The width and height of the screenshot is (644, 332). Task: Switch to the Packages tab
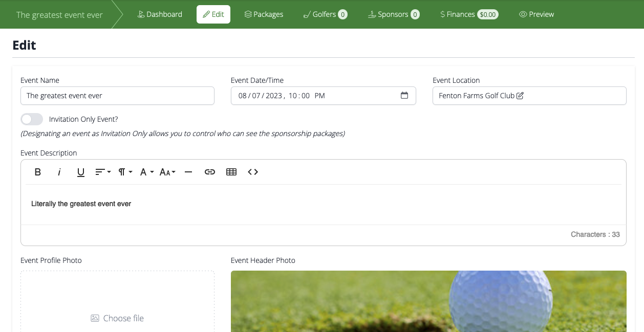click(x=264, y=14)
